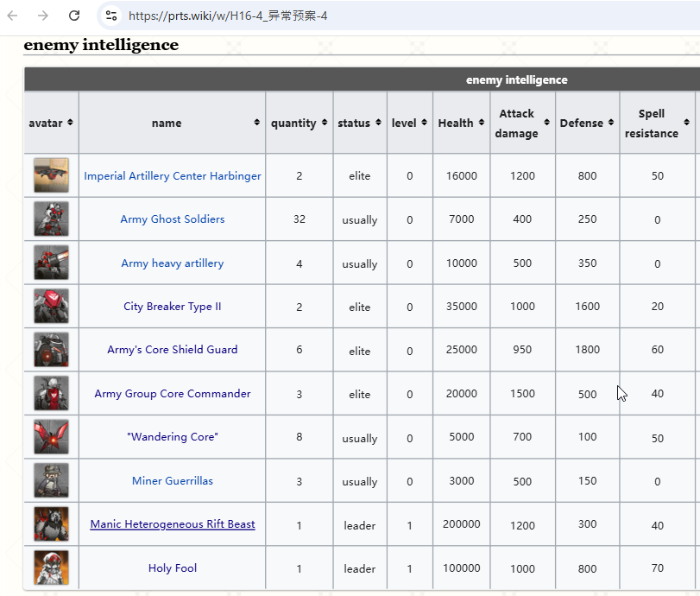Click the browser reload button
Screen dimensions: 700x596
point(74,16)
